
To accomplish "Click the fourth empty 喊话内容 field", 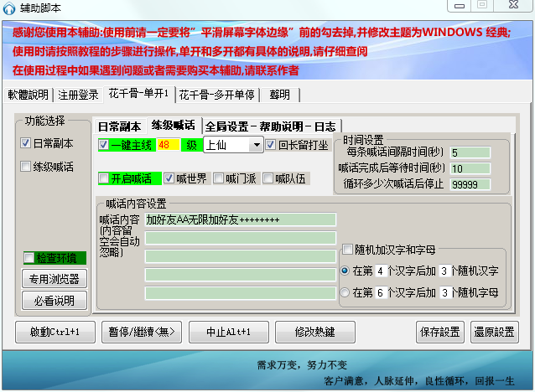I will [x=241, y=275].
